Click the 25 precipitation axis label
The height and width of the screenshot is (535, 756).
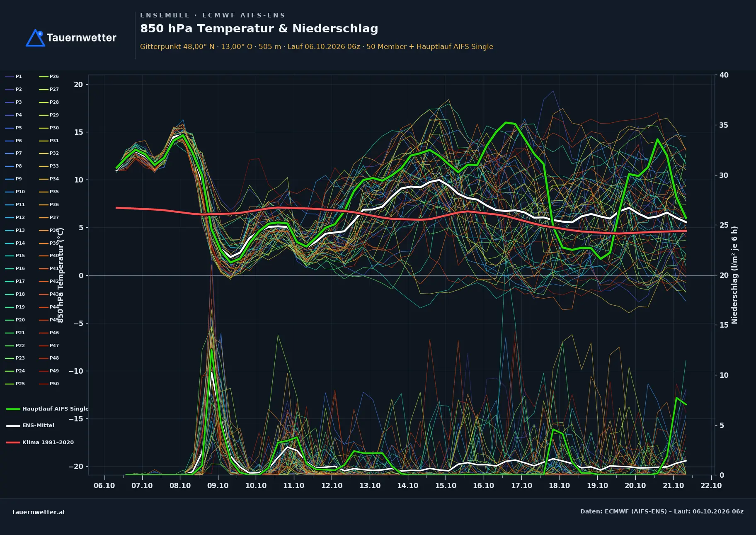point(724,225)
